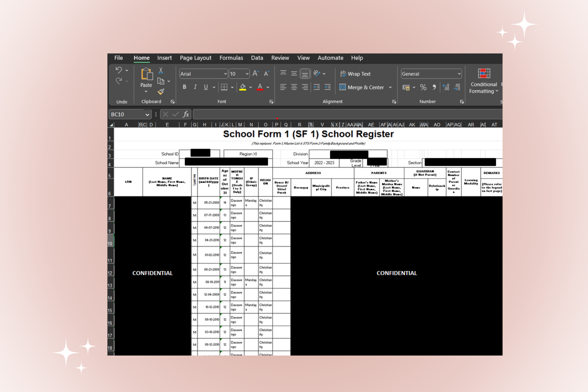The image size is (588, 392).
Task: Click the Center horizontal alignment icon
Action: (x=294, y=87)
